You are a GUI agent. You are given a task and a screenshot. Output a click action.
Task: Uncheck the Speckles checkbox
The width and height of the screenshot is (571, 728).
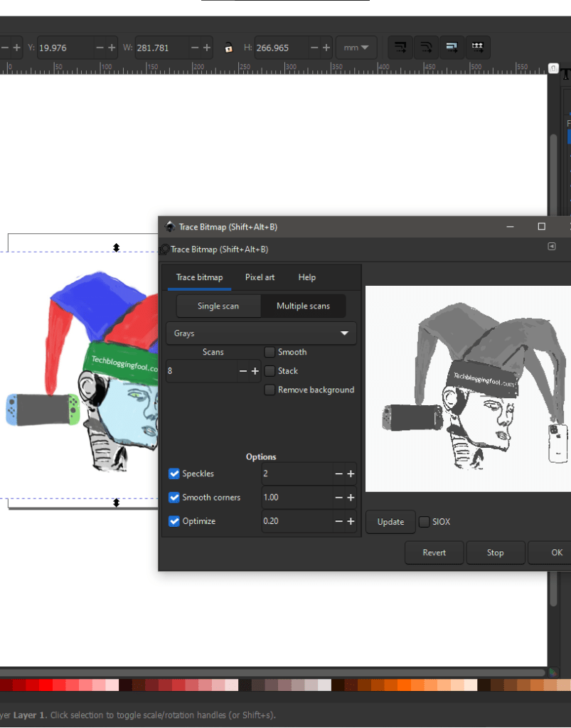(174, 474)
